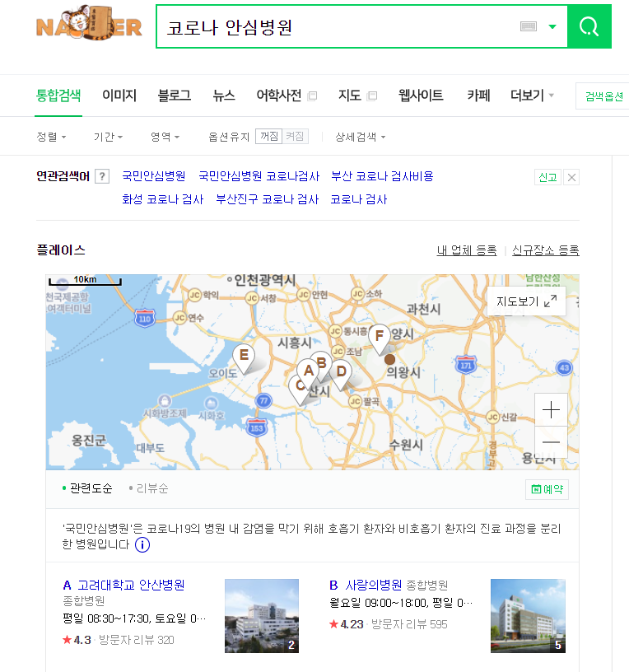Select the 통합검색 tab
The height and width of the screenshot is (672, 629).
pyautogui.click(x=58, y=96)
